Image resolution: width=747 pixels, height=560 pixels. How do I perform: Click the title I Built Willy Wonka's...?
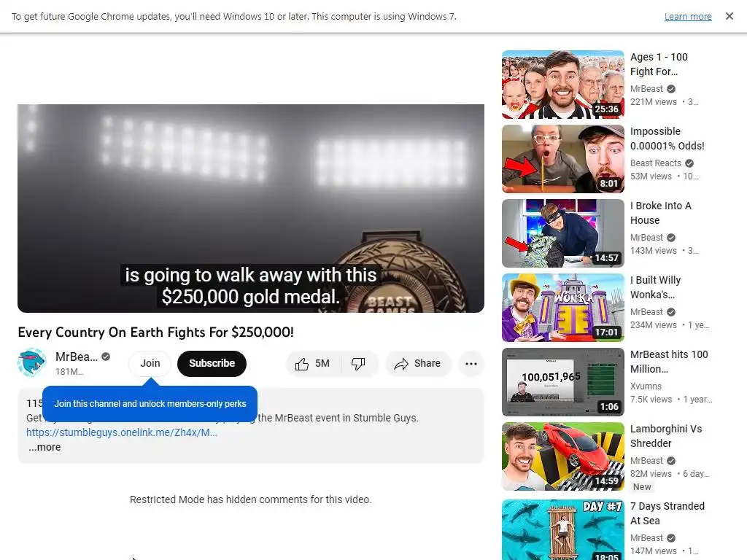(x=655, y=287)
